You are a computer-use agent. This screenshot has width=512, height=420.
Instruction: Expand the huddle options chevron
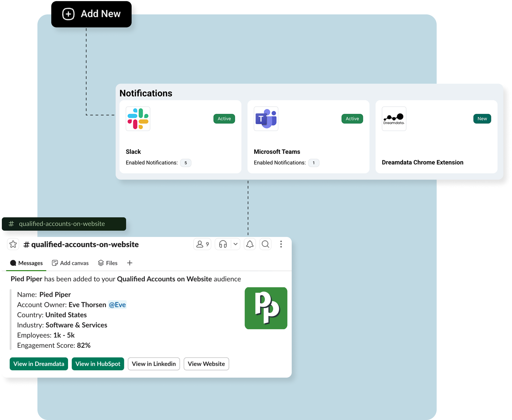pyautogui.click(x=235, y=244)
